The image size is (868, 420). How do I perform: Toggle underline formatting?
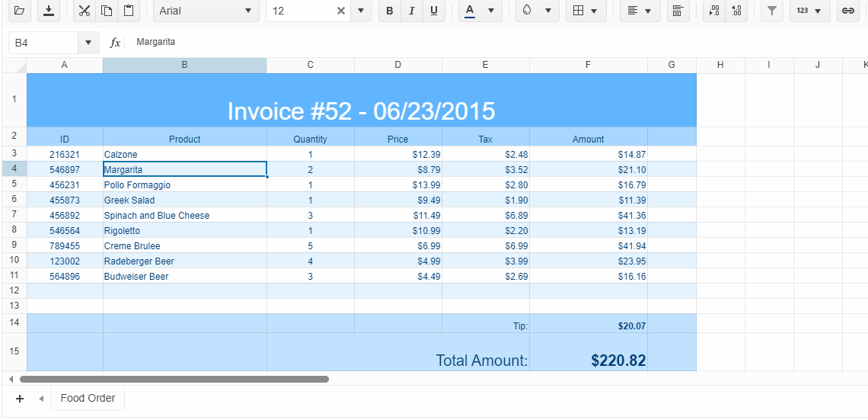tap(433, 11)
